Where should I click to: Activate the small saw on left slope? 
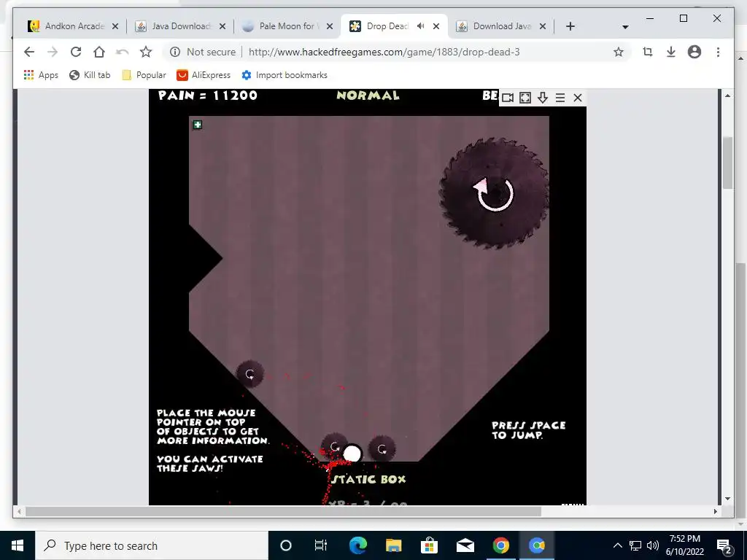point(249,374)
